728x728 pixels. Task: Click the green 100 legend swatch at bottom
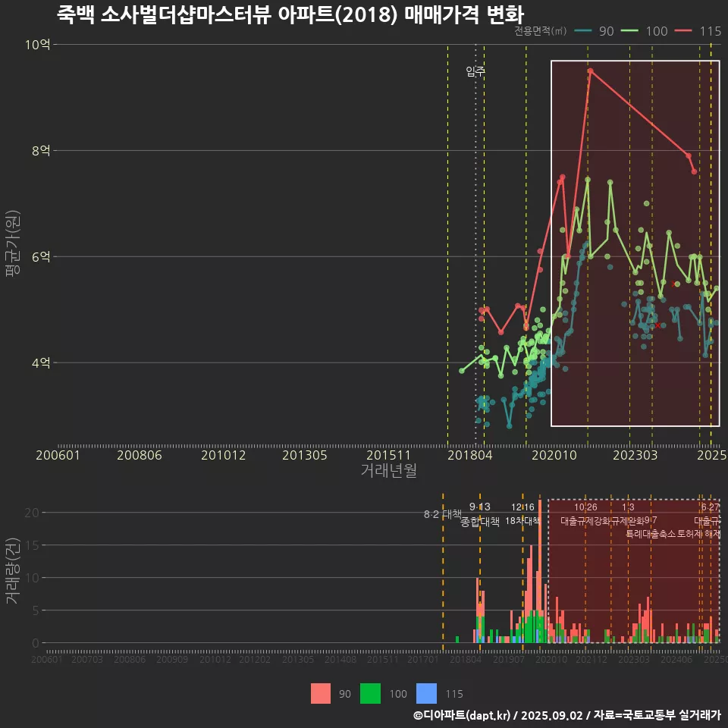370,693
